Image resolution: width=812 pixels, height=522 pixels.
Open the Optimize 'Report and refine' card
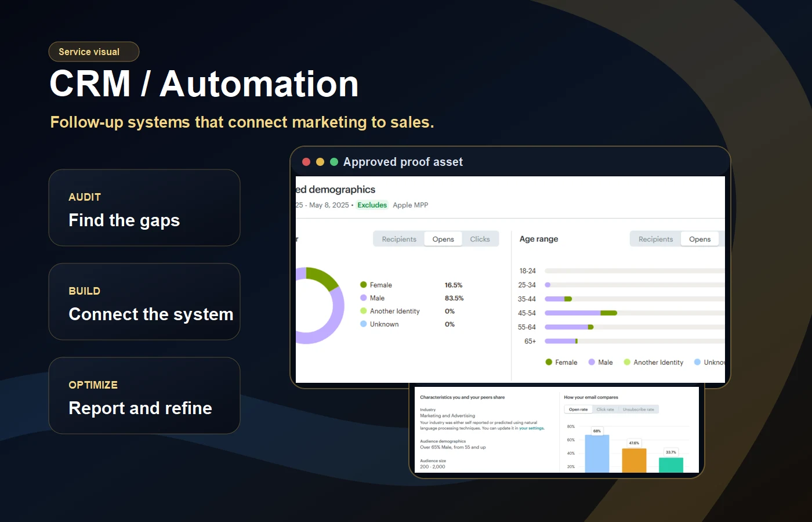point(144,396)
